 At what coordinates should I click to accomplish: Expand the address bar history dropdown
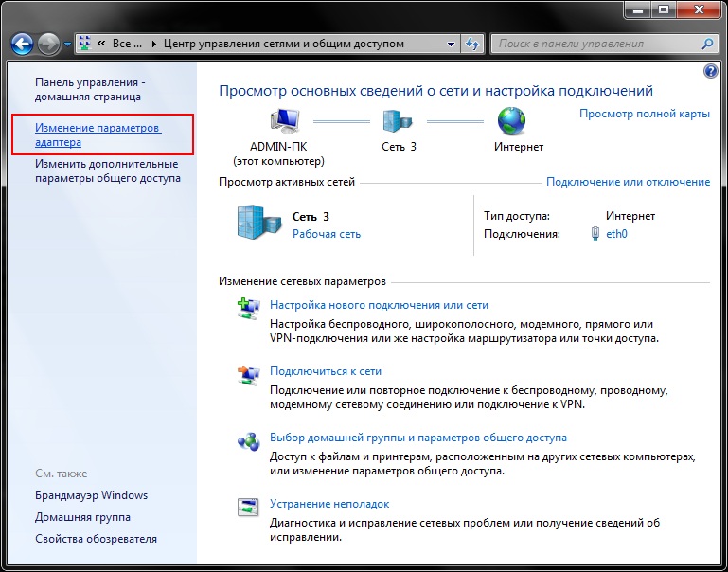[451, 44]
